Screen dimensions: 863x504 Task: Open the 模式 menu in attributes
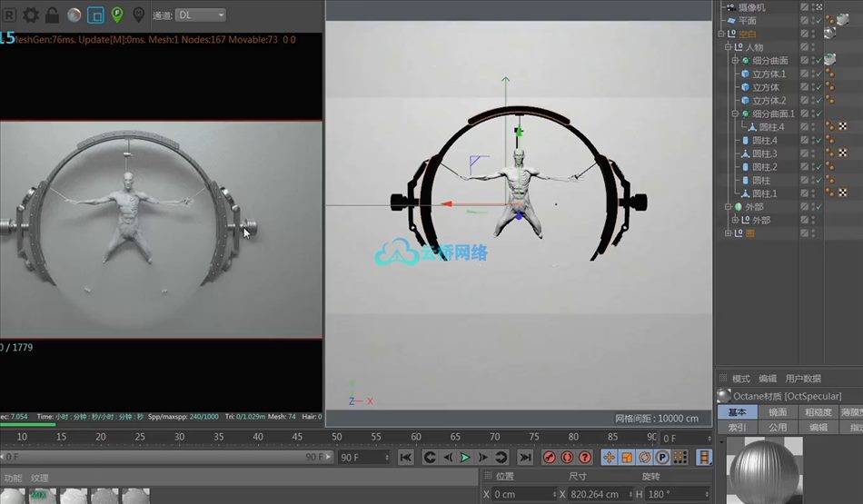point(740,379)
